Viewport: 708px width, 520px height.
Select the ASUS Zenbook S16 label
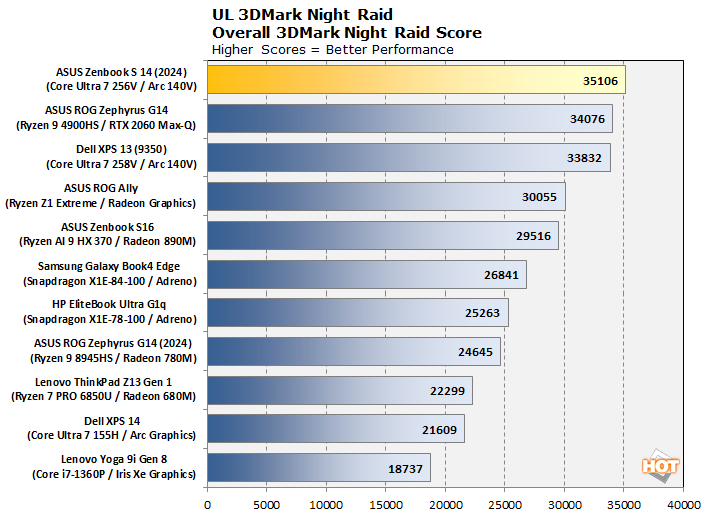pos(107,227)
